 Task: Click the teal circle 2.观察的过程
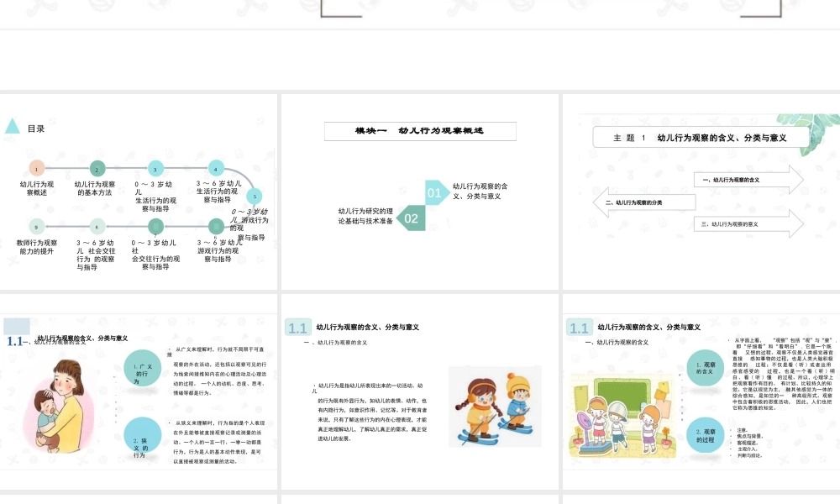706,435
